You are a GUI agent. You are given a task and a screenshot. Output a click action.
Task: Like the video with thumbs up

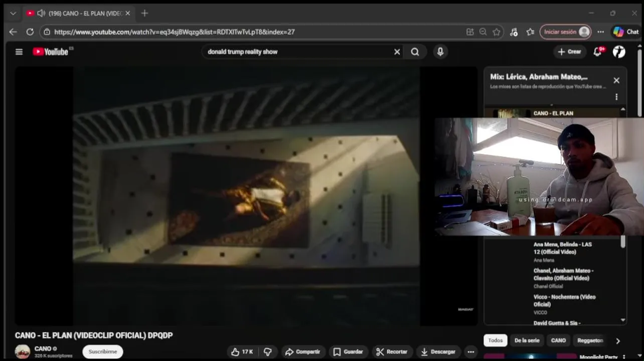[242, 351]
